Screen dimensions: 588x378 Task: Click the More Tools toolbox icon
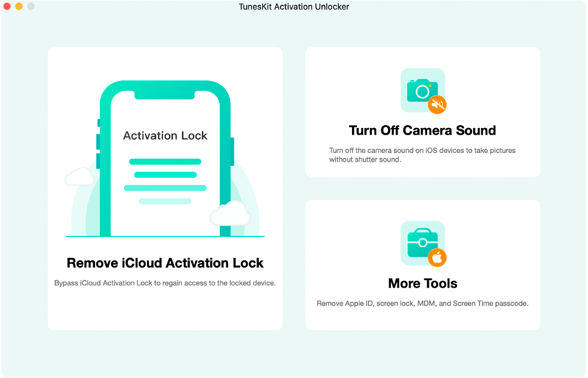(x=423, y=244)
